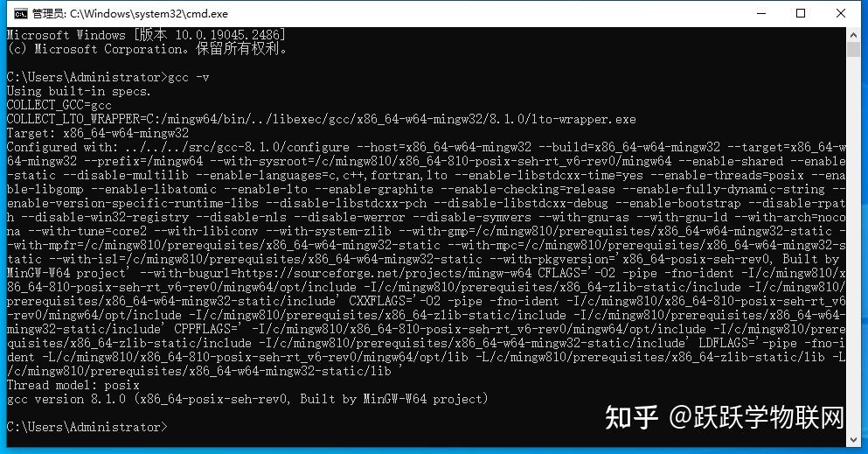The height and width of the screenshot is (454, 868).
Task: Open the cmd.exe title bar system icon menu
Action: (20, 13)
